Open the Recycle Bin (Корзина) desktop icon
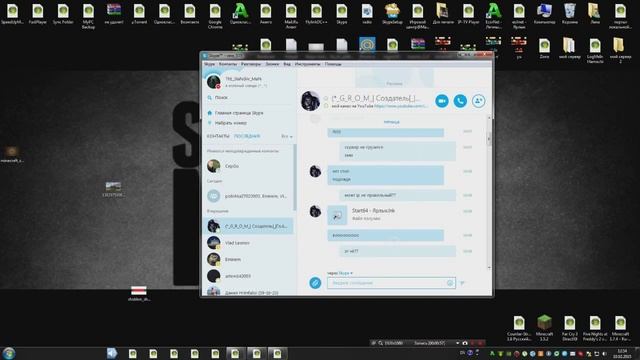 [x=570, y=13]
